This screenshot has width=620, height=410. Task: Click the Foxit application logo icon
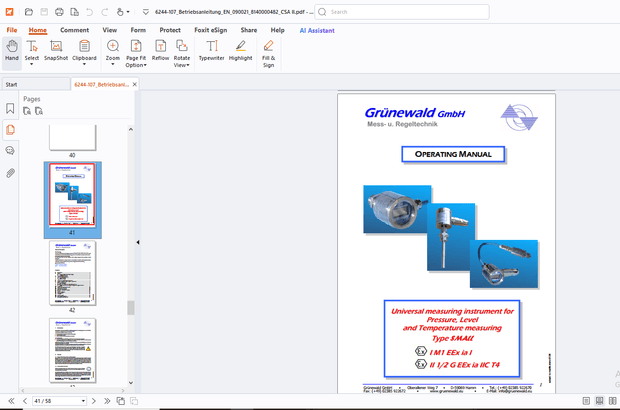[x=9, y=12]
